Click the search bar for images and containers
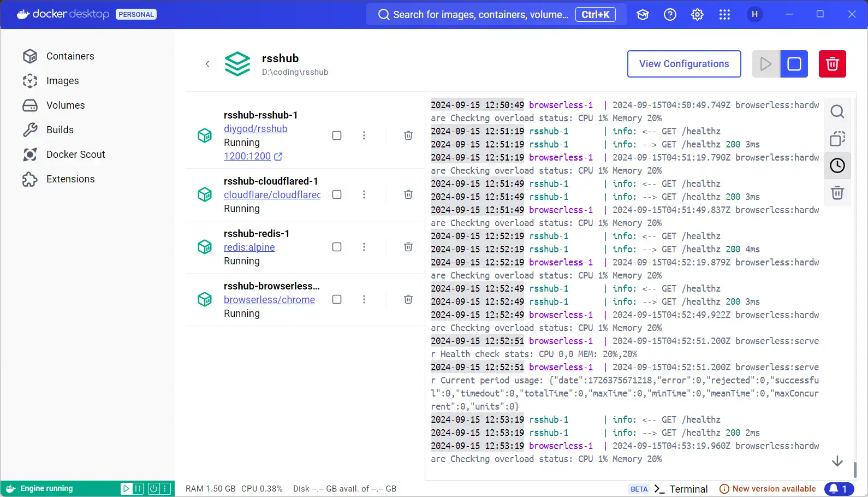 tap(496, 15)
